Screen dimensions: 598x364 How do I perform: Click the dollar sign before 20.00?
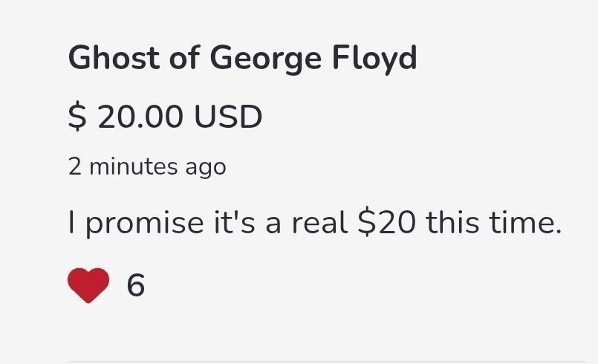point(77,117)
